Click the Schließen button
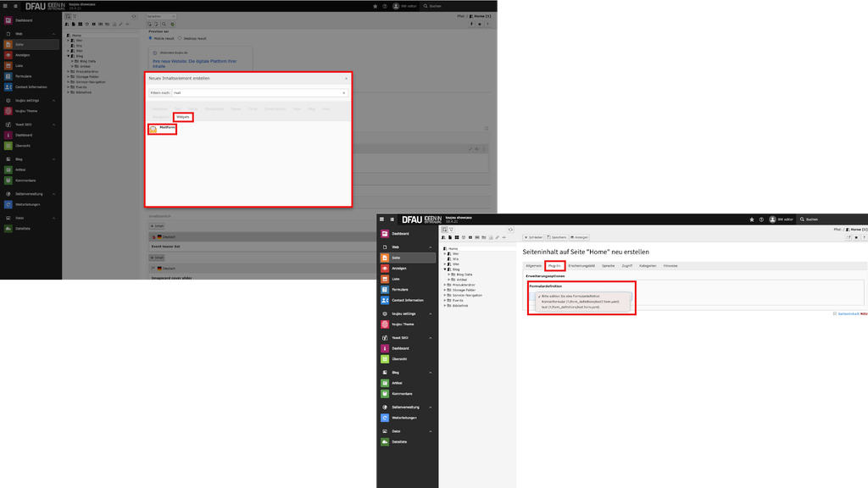Image resolution: width=868 pixels, height=488 pixels. click(x=532, y=237)
